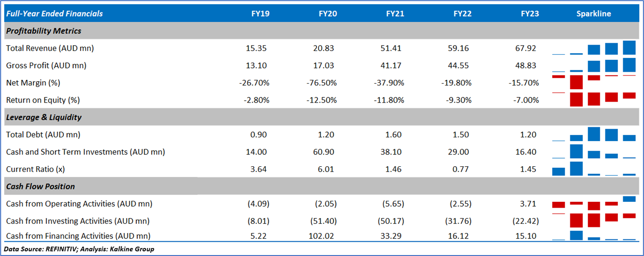The width and height of the screenshot is (644, 256).
Task: Click the Sparkline column header
Action: tap(594, 14)
